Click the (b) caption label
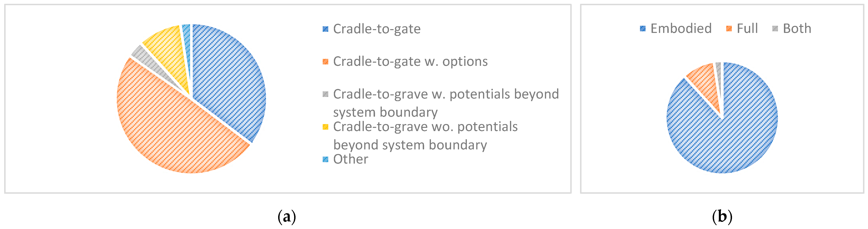This screenshot has width=868, height=229. (x=722, y=217)
